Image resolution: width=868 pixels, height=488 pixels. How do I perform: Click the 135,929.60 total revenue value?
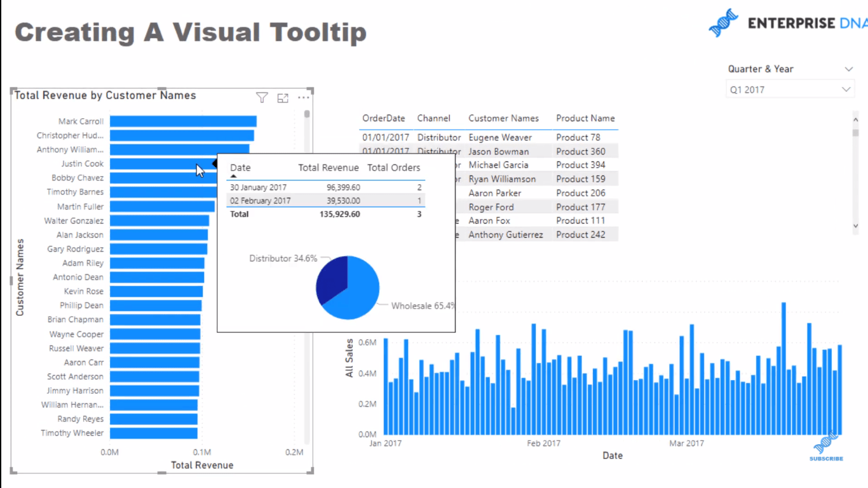[339, 214]
